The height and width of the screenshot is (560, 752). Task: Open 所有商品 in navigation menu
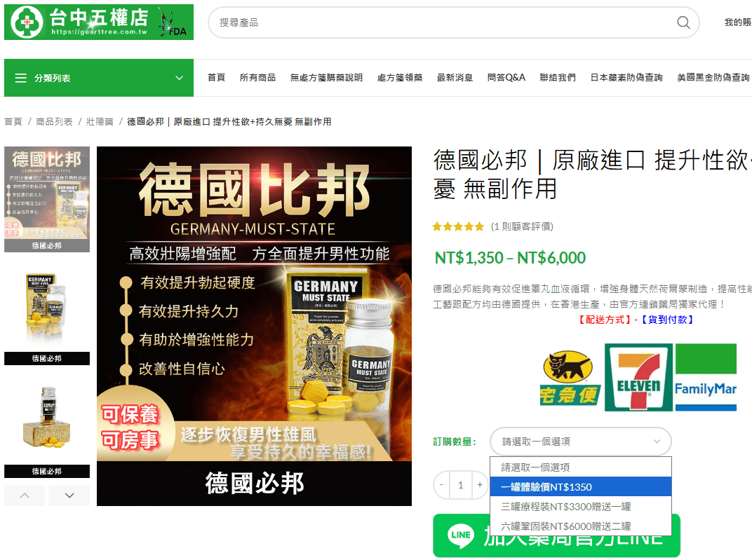pos(257,78)
